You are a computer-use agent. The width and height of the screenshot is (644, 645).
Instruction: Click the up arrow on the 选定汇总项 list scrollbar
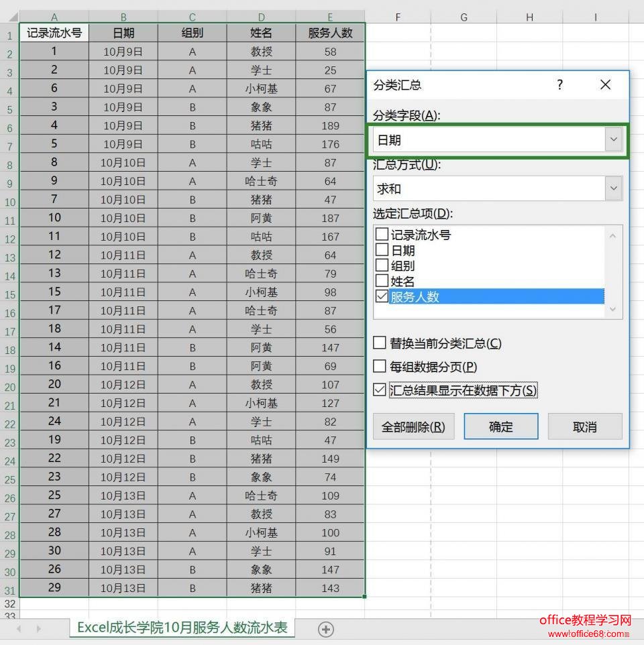pos(611,236)
